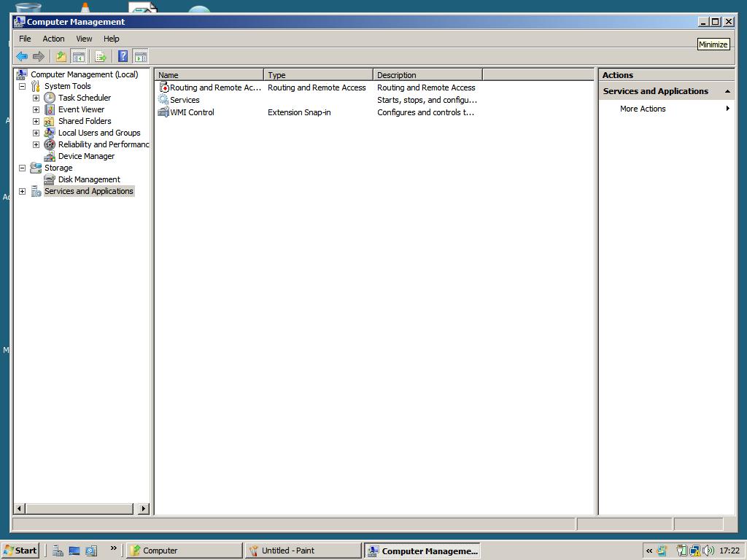Open the Action menu

53,39
